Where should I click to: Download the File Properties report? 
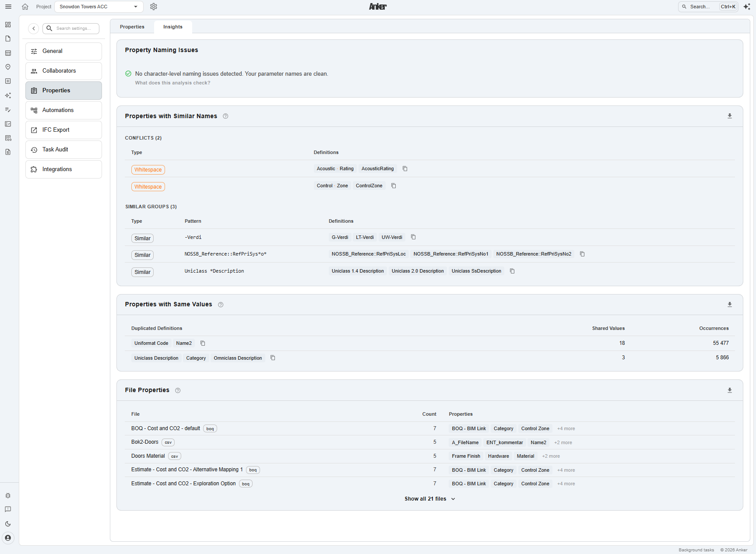[730, 390]
